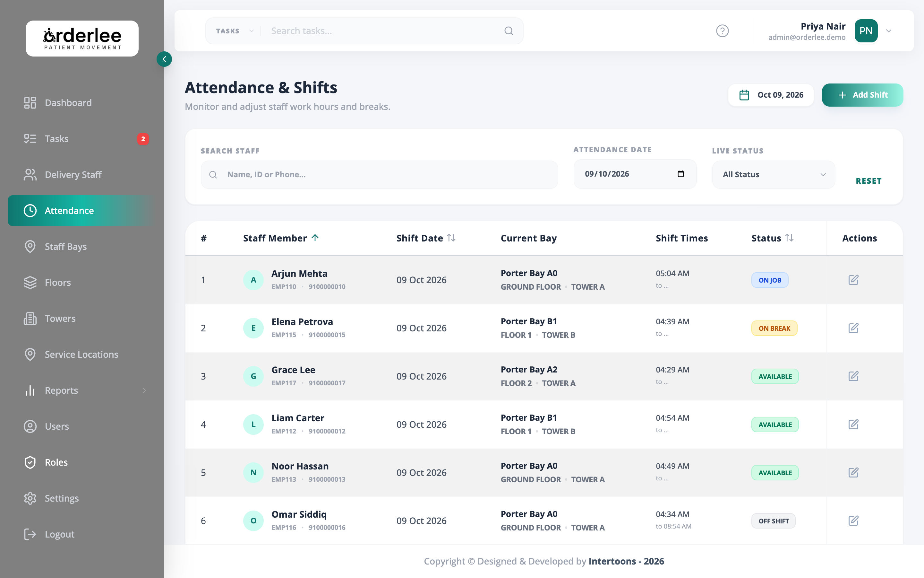Open Users in the sidebar

pos(82,426)
